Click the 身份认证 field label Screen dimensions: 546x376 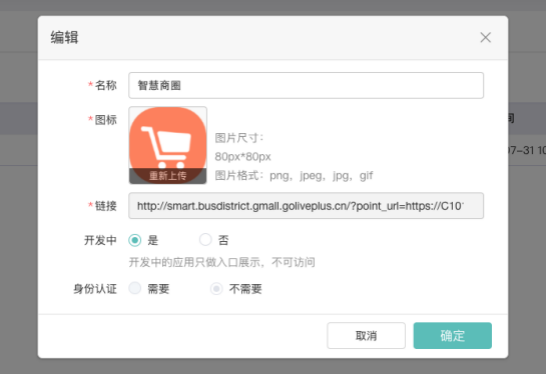(95, 289)
